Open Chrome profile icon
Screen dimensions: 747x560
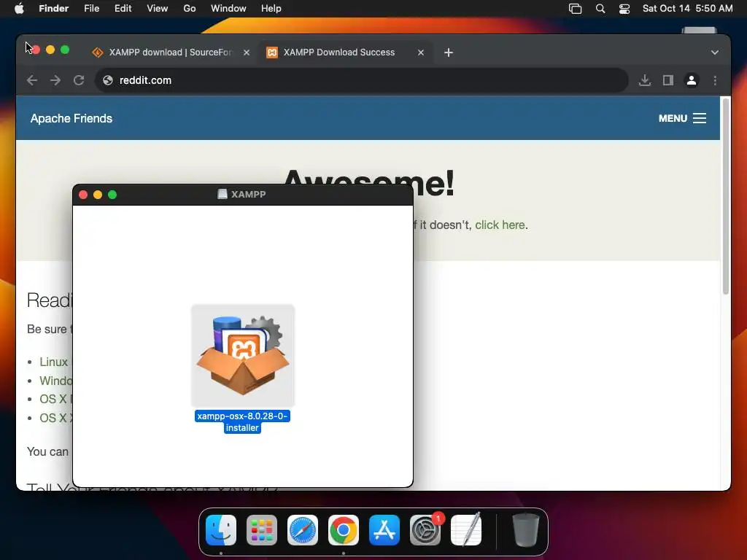tap(692, 80)
